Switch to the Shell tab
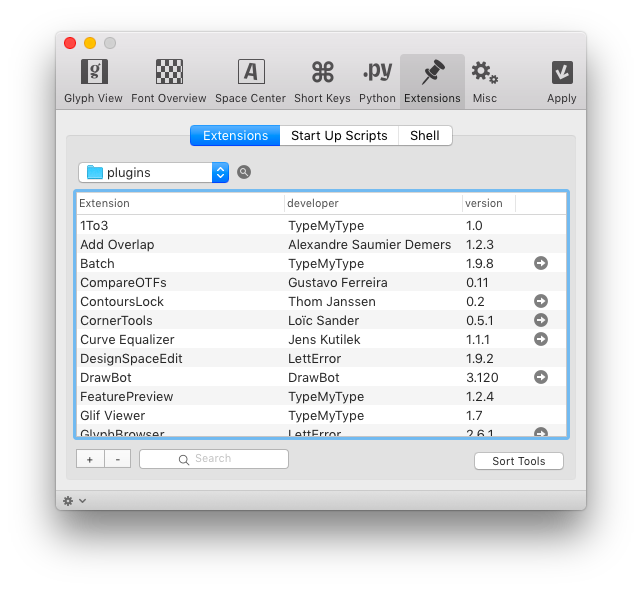Screen dimensions: 642x590 pos(424,135)
